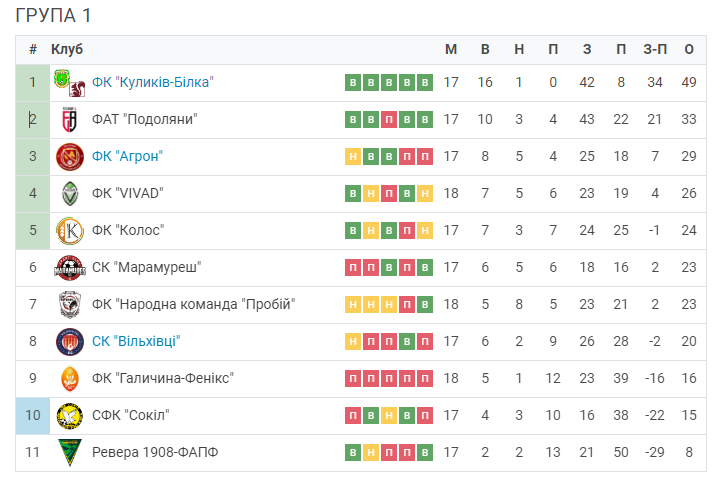Open the ФК "Куликів-Білка" club link
The image size is (723, 485).
coord(153,83)
